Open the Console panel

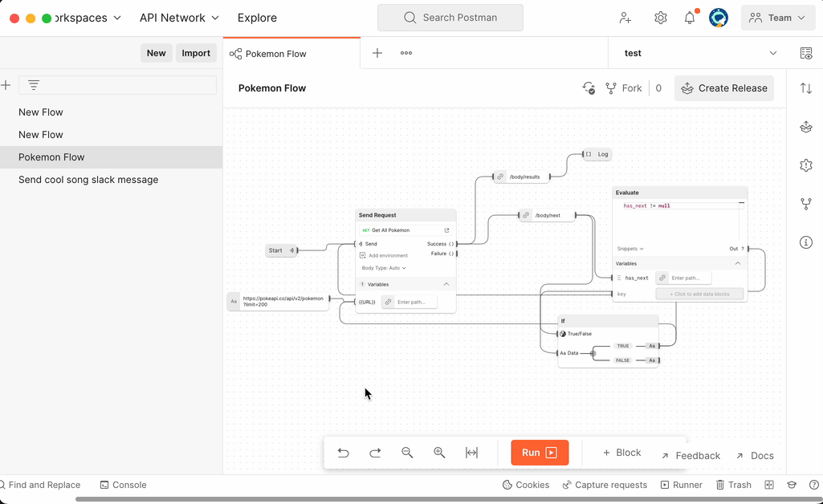(x=124, y=485)
